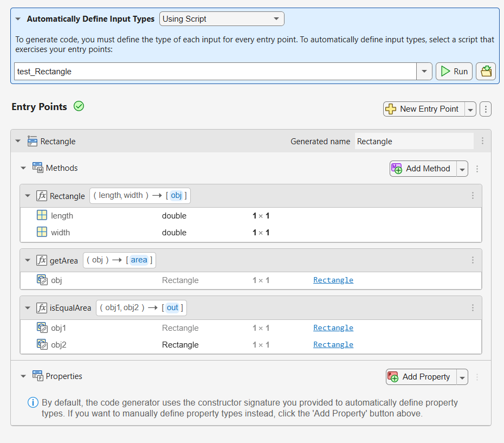Click the getArea obj object icon
The width and height of the screenshot is (504, 443).
tap(42, 280)
